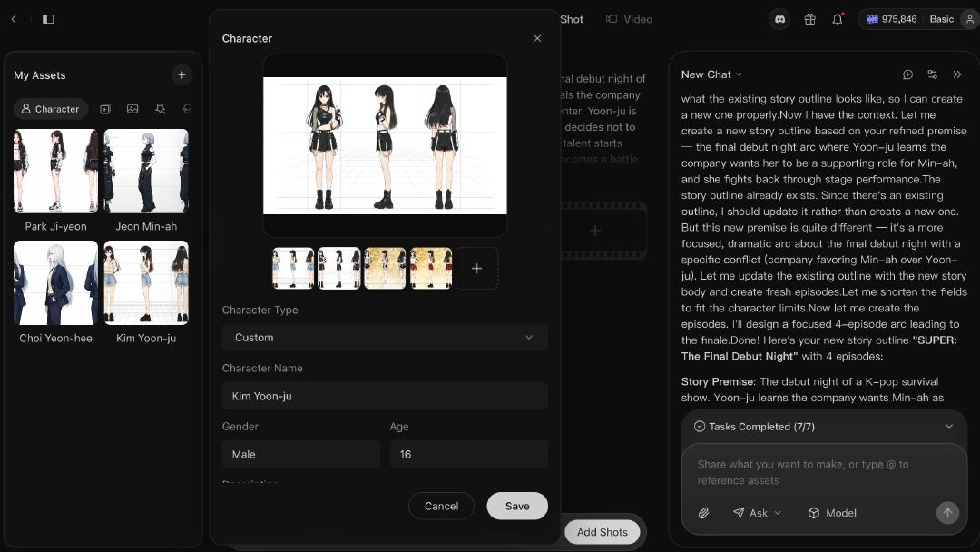
Task: Add a new asset with plus icon
Action: point(181,75)
